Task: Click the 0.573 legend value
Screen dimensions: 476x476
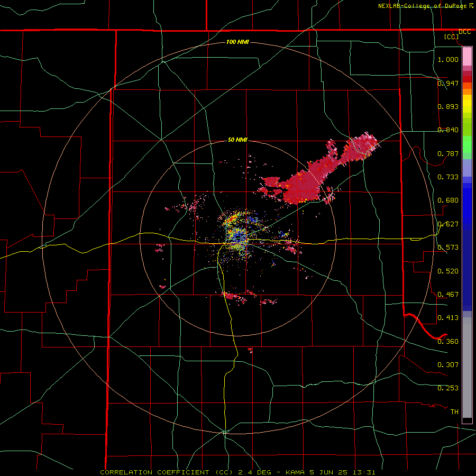Action: [x=448, y=247]
